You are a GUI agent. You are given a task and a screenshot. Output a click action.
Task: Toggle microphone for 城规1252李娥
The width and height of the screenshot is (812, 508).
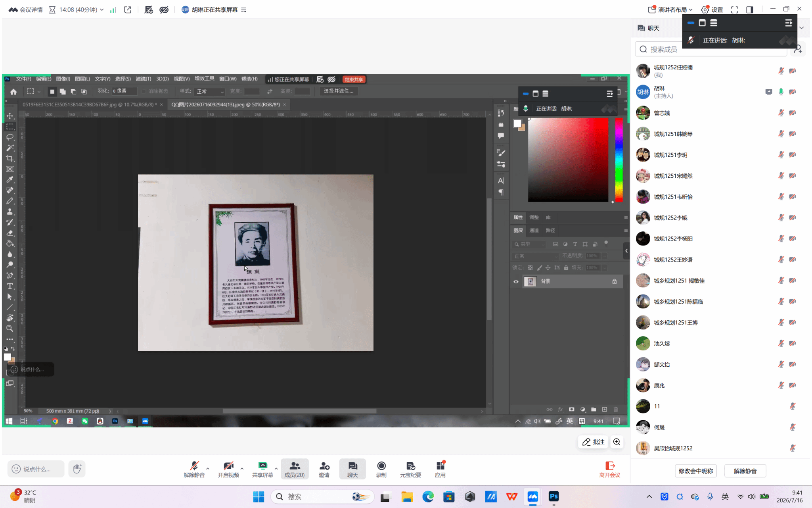(781, 217)
